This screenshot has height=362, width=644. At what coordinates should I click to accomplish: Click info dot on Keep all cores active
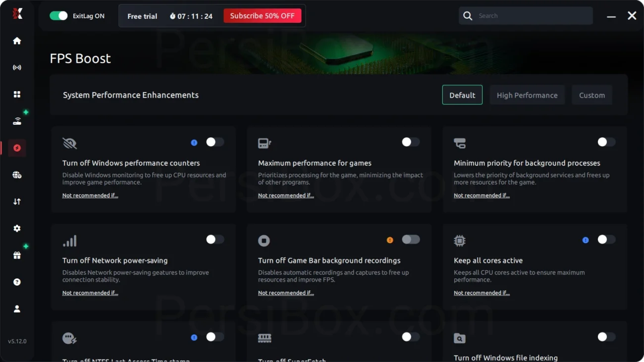click(x=586, y=240)
